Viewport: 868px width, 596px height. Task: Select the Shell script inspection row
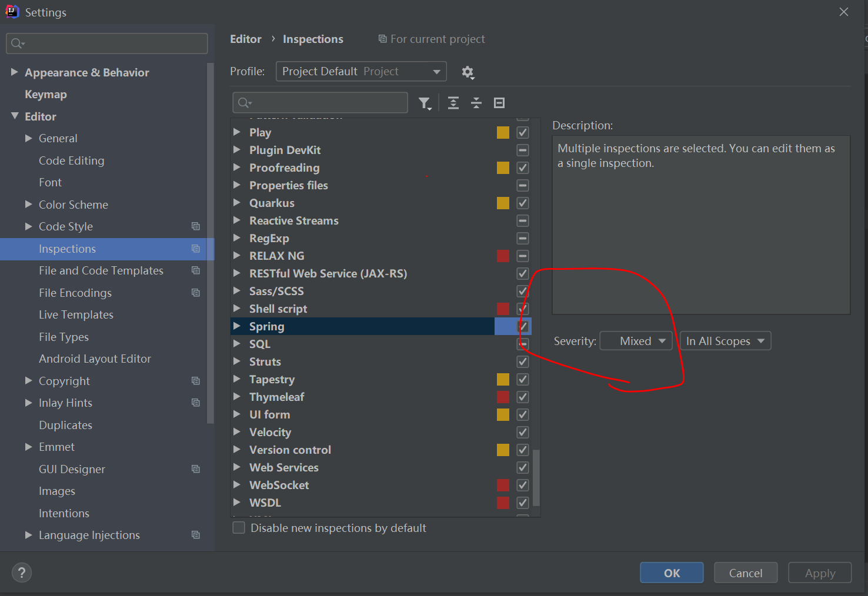tap(381, 309)
